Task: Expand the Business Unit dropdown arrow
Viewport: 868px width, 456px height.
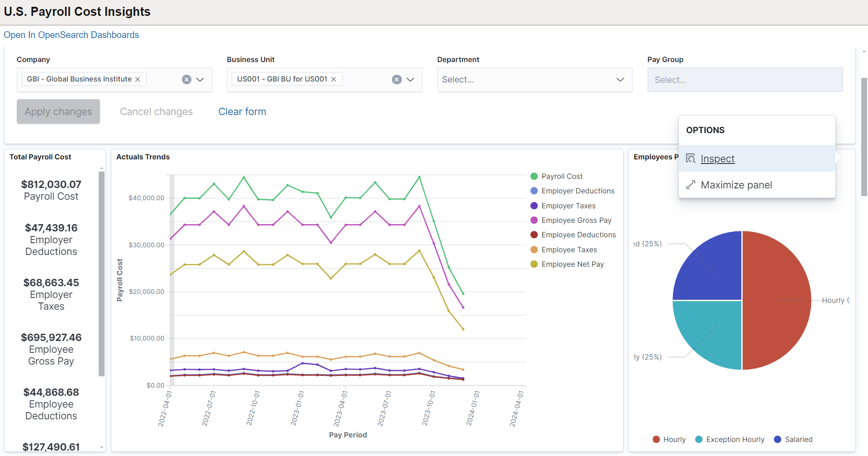Action: 410,79
